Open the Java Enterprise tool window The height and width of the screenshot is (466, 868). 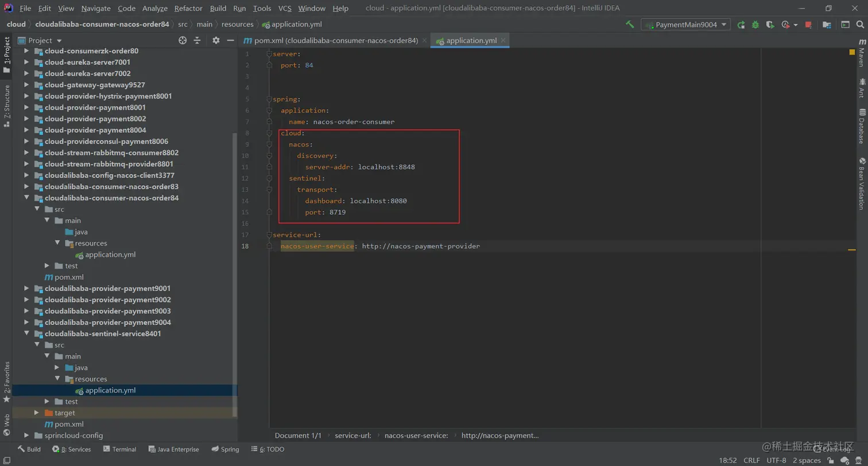tap(173, 449)
